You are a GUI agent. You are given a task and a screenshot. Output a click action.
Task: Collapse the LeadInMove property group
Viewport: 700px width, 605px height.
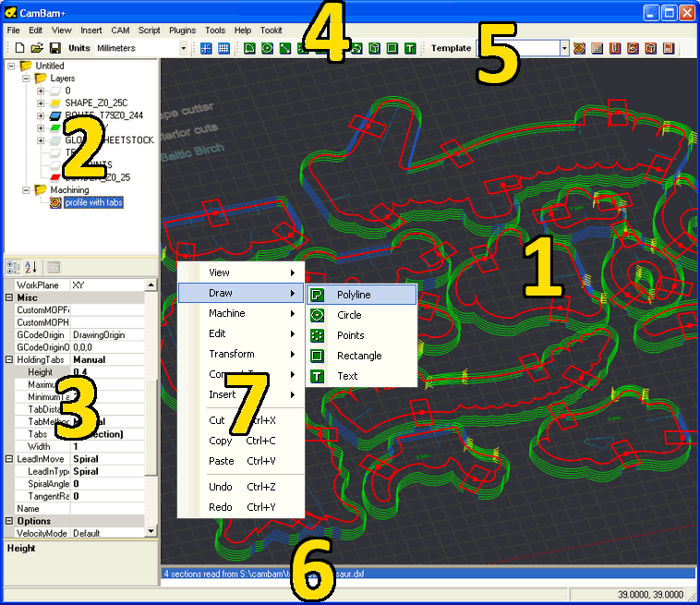[9, 458]
